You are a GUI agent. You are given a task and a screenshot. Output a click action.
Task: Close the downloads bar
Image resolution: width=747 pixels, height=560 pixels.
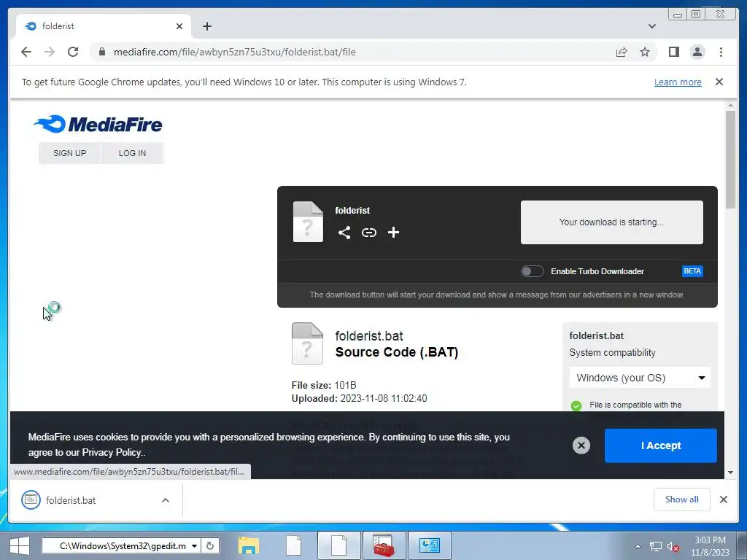click(723, 499)
